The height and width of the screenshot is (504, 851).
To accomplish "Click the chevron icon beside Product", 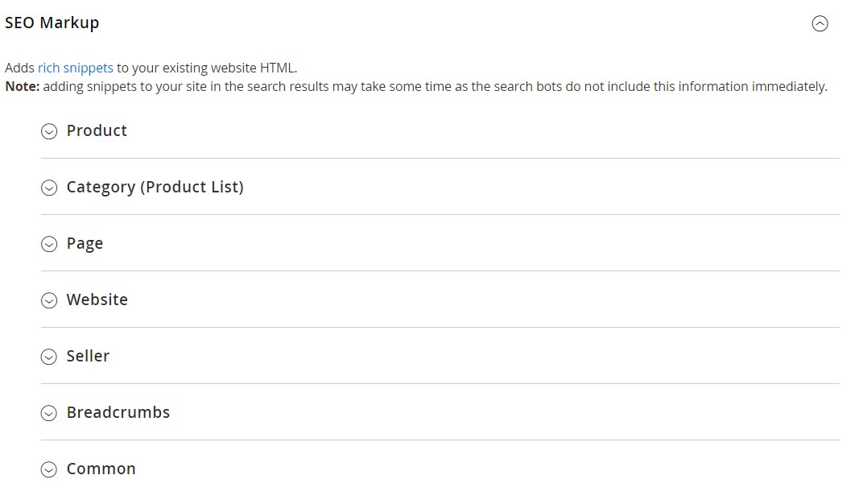I will (49, 131).
